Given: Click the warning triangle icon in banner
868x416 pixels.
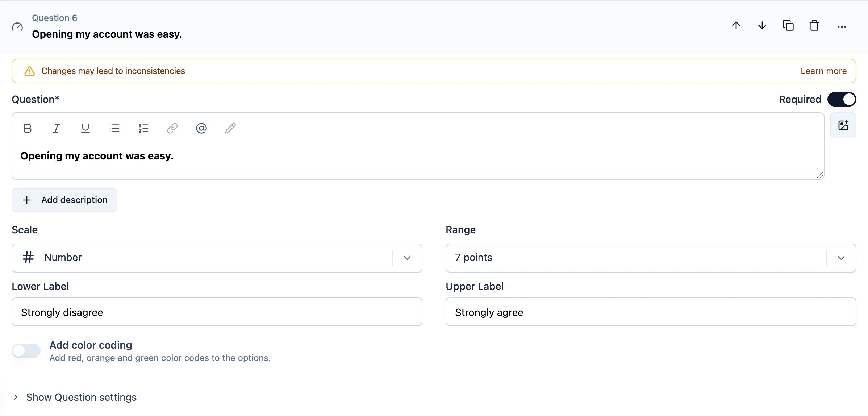Looking at the screenshot, I should click(x=29, y=71).
